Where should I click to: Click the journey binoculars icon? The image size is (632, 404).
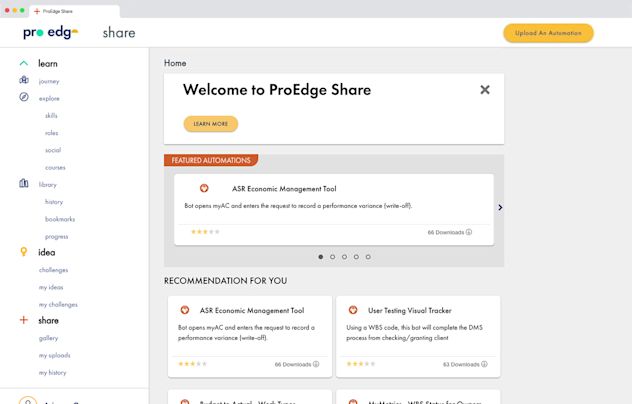(x=24, y=80)
